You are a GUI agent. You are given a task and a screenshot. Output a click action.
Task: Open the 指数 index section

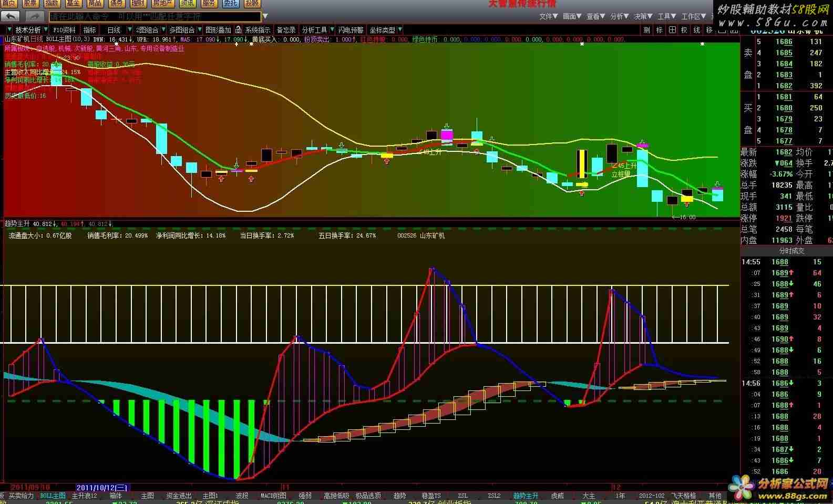52,3
